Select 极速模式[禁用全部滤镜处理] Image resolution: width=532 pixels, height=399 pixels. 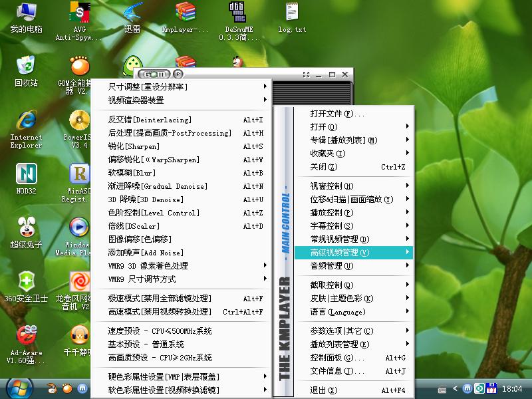[x=182, y=299]
